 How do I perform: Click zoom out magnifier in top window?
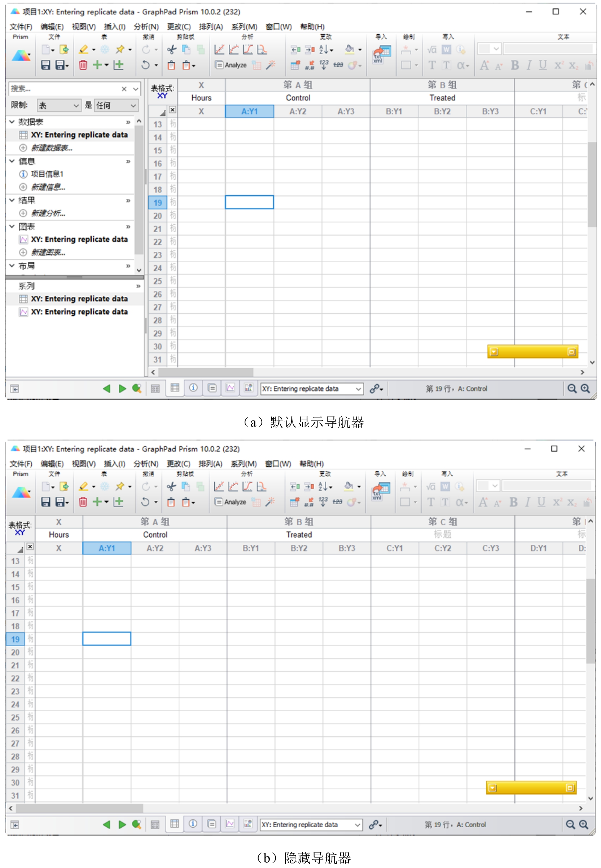click(572, 388)
